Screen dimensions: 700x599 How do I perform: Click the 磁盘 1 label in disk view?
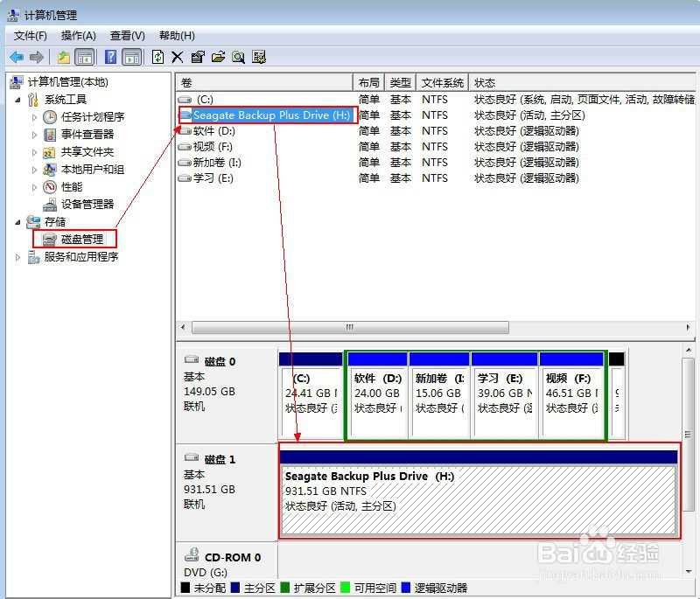click(220, 459)
